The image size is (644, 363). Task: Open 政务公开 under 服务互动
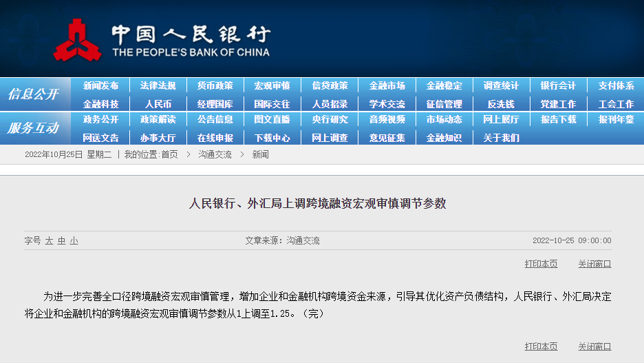pos(100,119)
